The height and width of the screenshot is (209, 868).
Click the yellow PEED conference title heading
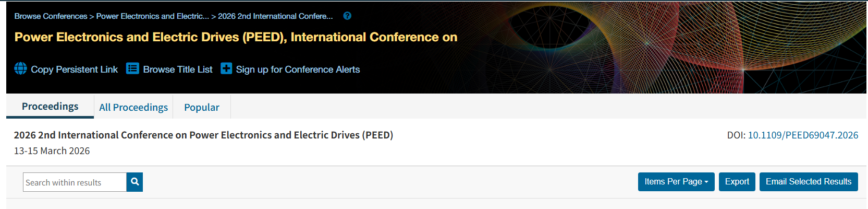point(236,37)
